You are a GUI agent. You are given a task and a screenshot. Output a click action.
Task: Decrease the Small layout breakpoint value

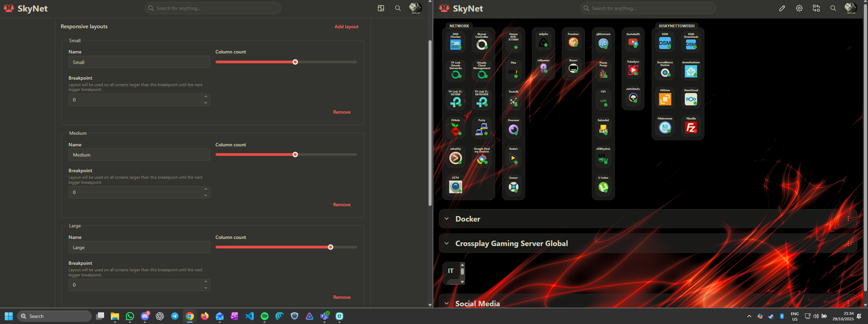(x=206, y=103)
